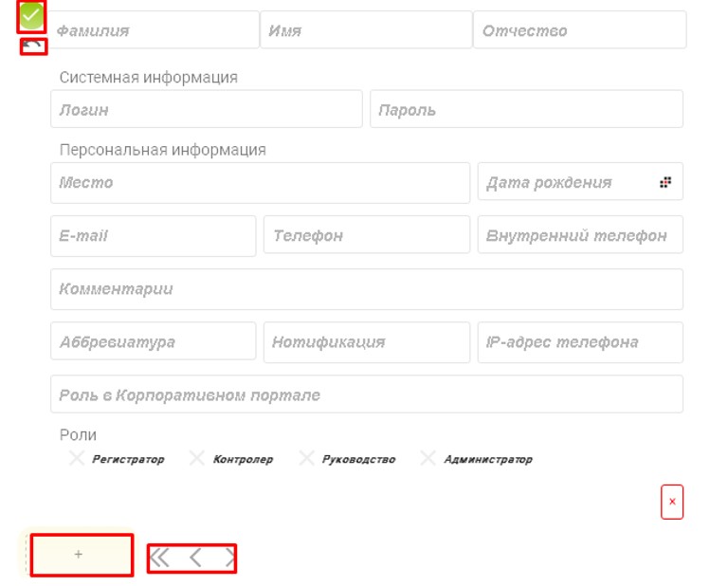Go to next page arrow

(228, 558)
